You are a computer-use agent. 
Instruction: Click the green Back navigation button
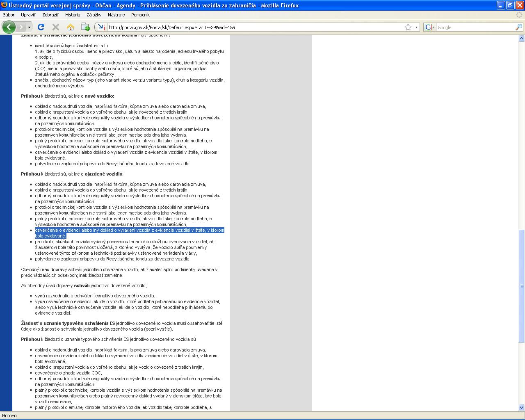9,27
